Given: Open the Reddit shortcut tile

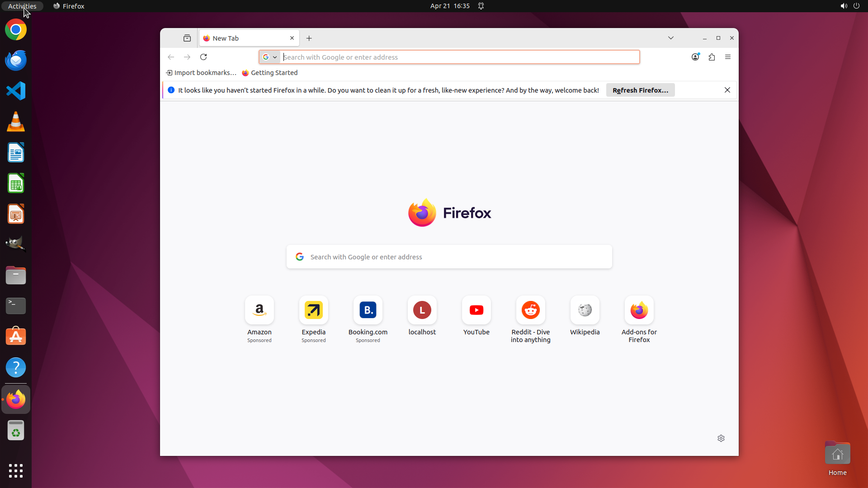Looking at the screenshot, I should coord(530,310).
